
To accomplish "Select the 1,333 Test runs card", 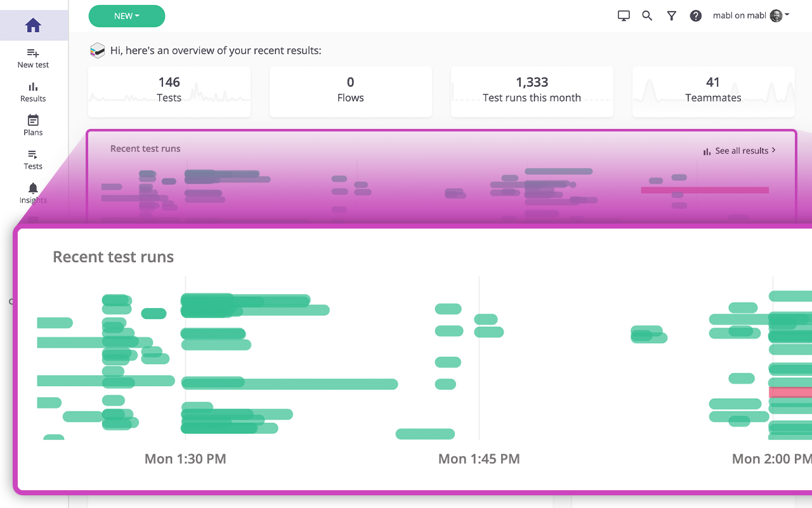I will pyautogui.click(x=532, y=91).
